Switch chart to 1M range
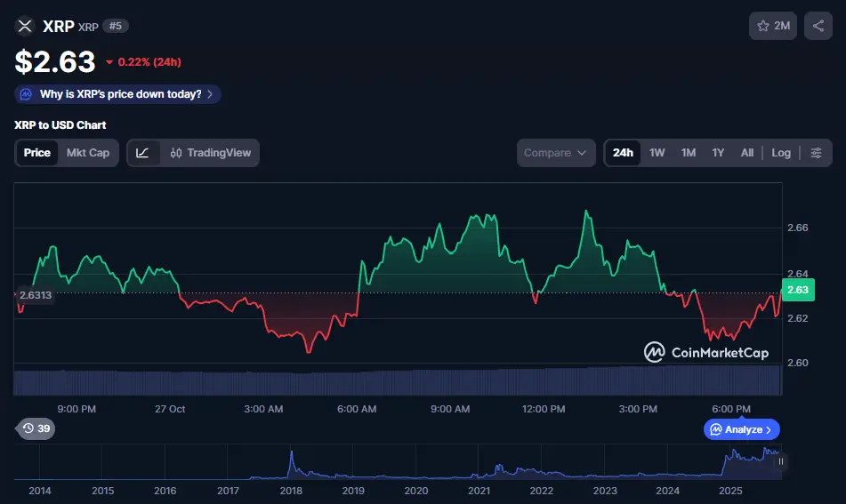The image size is (846, 504). (688, 153)
